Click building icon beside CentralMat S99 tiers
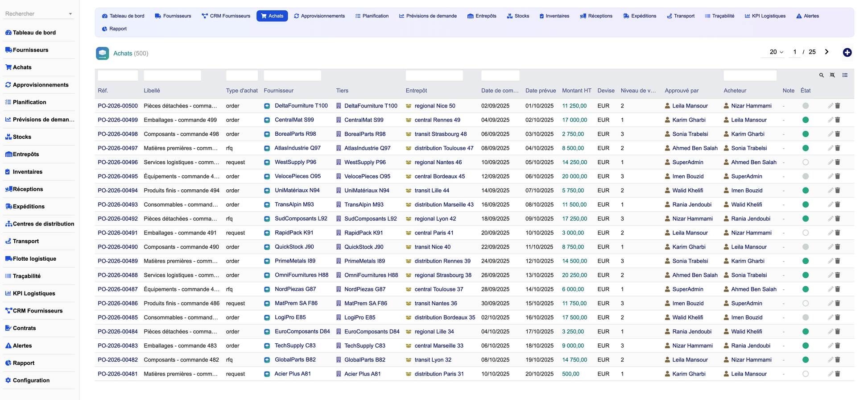Screen dimensions: 868x400 (x=339, y=120)
